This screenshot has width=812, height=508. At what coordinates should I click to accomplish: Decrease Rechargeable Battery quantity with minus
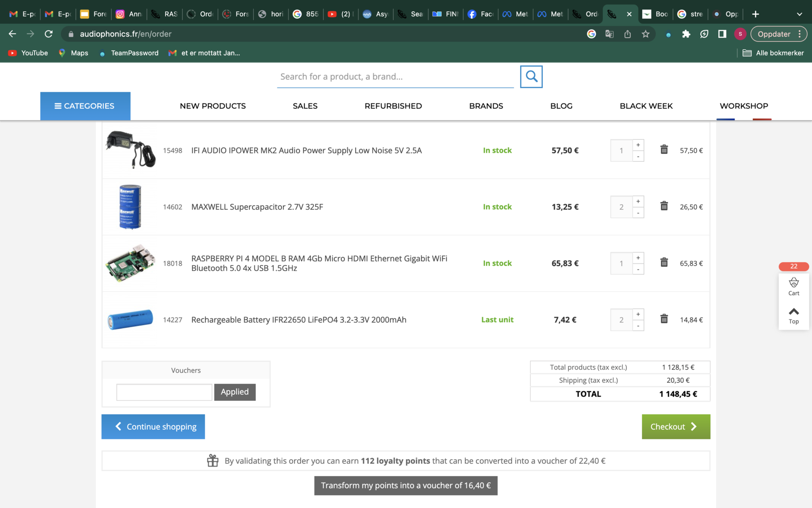(x=638, y=325)
